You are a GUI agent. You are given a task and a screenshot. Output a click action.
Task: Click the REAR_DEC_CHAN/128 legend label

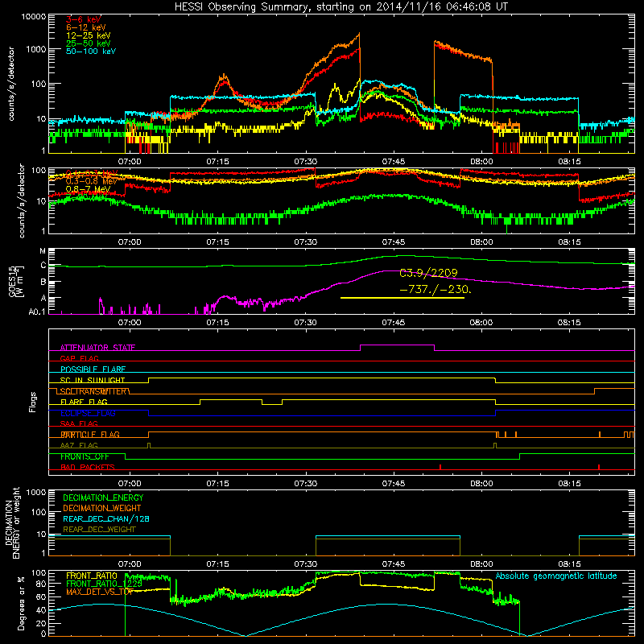click(106, 518)
